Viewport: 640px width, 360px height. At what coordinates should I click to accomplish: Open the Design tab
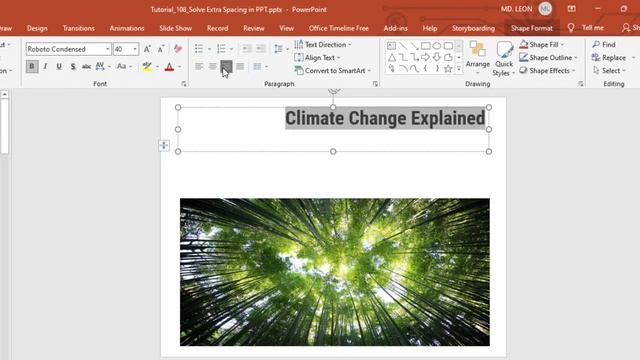37,28
